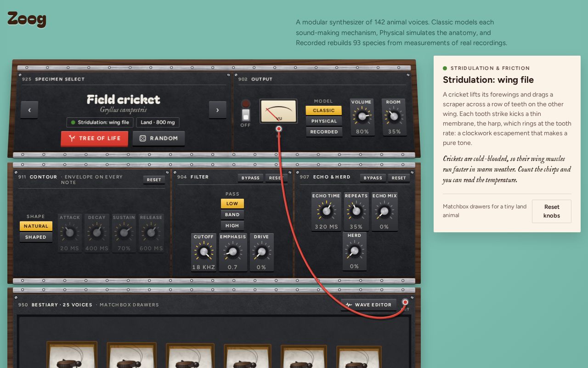
Task: Click the Repeats knob
Action: click(356, 211)
